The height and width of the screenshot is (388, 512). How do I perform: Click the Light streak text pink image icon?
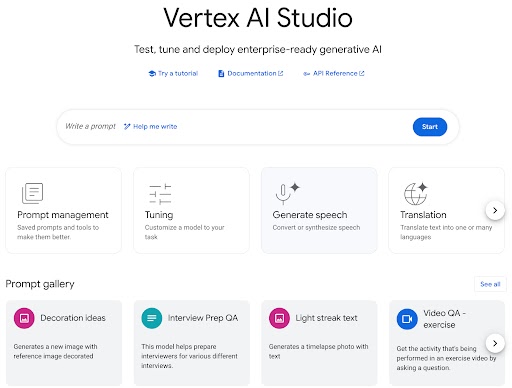click(x=279, y=318)
